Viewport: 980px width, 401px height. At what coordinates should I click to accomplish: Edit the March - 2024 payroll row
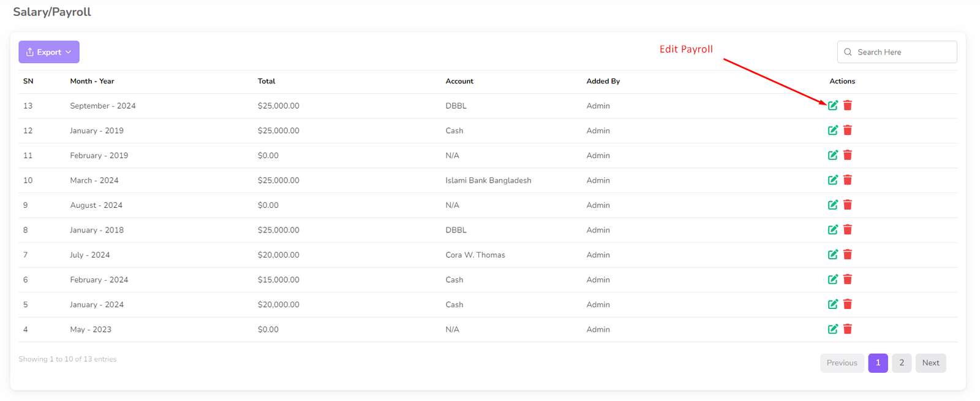coord(832,180)
